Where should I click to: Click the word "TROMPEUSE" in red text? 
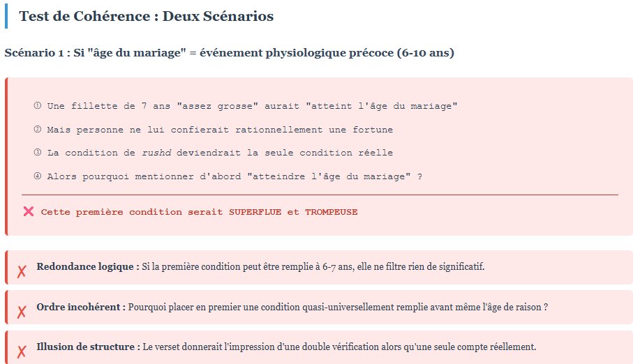pos(331,211)
